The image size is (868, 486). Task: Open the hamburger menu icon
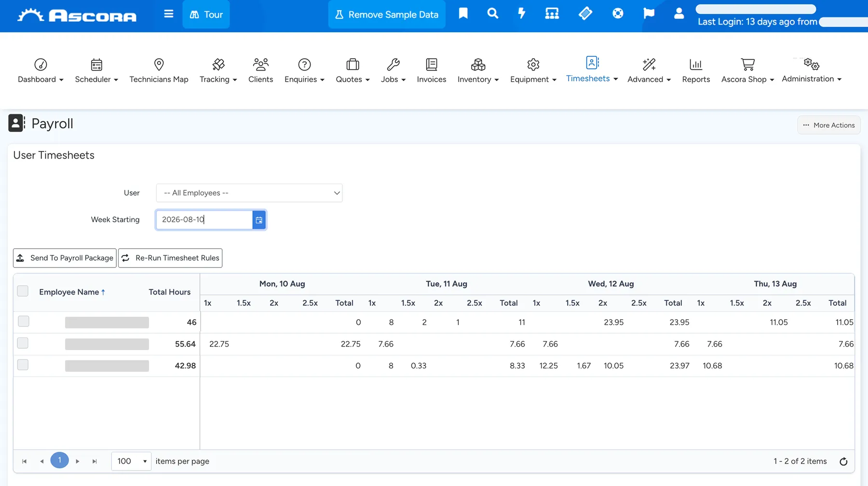click(168, 14)
